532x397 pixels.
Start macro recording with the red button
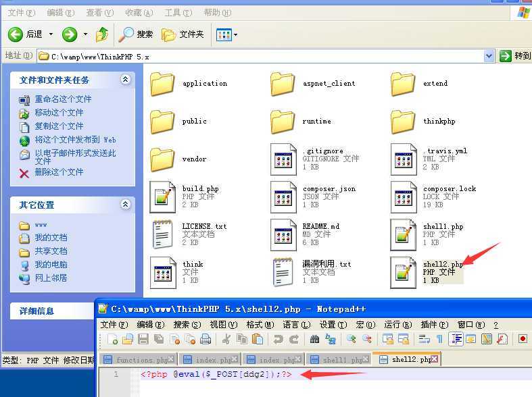[523, 339]
